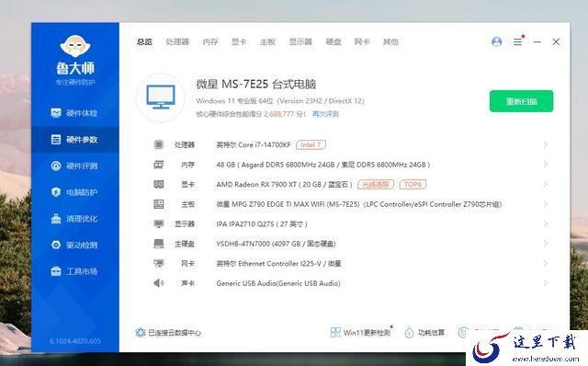Screen dimensions: 588x366
Task: Click the 显卡 row graphics card icon
Action: pos(159,184)
